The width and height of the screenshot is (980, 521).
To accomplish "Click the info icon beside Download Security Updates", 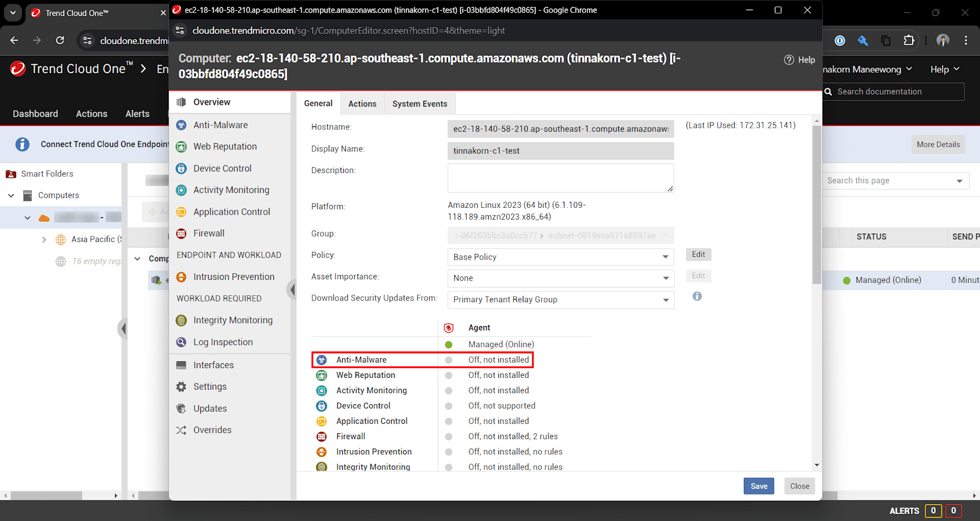I will click(697, 297).
